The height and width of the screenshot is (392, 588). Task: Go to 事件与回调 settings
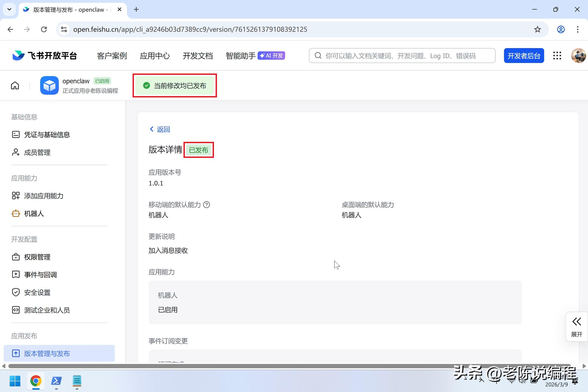tap(40, 275)
